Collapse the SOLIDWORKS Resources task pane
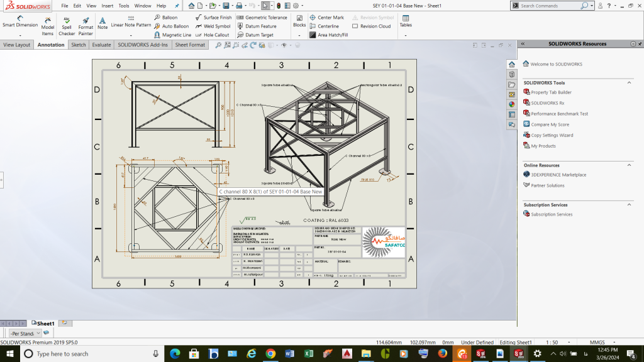Viewport: 644px width, 362px height. [522, 44]
